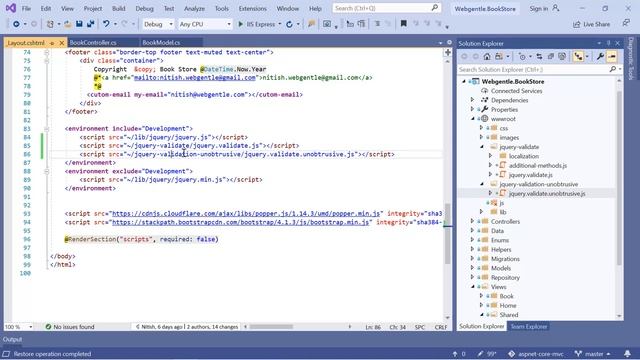Open Properties via the wrench icon
The image size is (640, 360).
coord(600,57)
